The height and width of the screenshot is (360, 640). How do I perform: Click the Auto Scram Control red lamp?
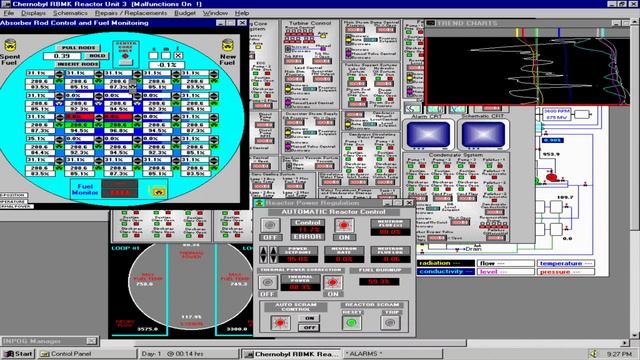click(x=280, y=322)
